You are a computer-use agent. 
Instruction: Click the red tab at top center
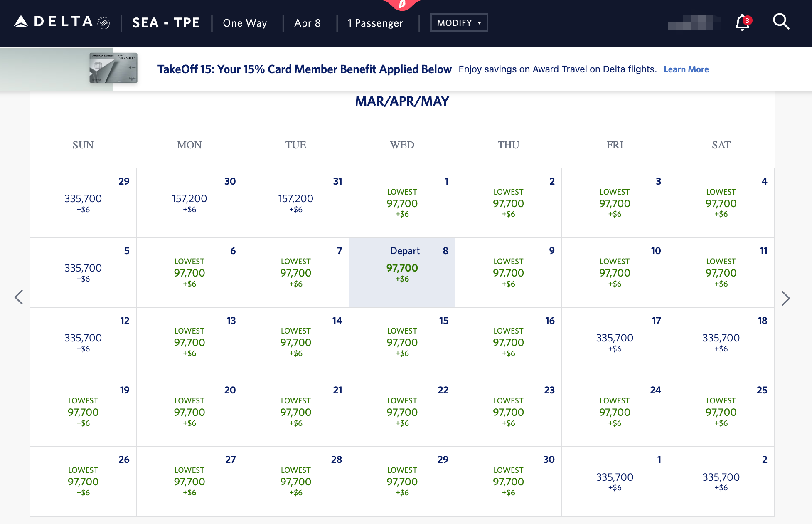[402, 4]
